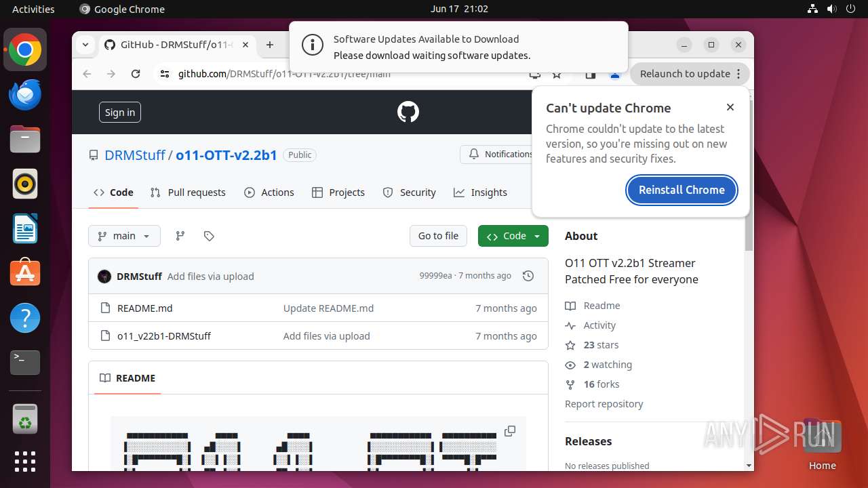The width and height of the screenshot is (868, 488).
Task: Click Report repository link
Action: tap(604, 404)
